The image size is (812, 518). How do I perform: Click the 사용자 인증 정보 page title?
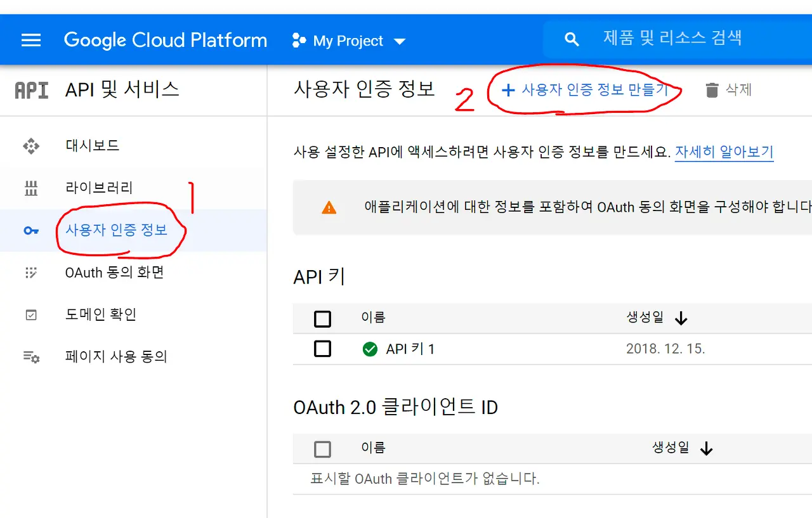364,89
